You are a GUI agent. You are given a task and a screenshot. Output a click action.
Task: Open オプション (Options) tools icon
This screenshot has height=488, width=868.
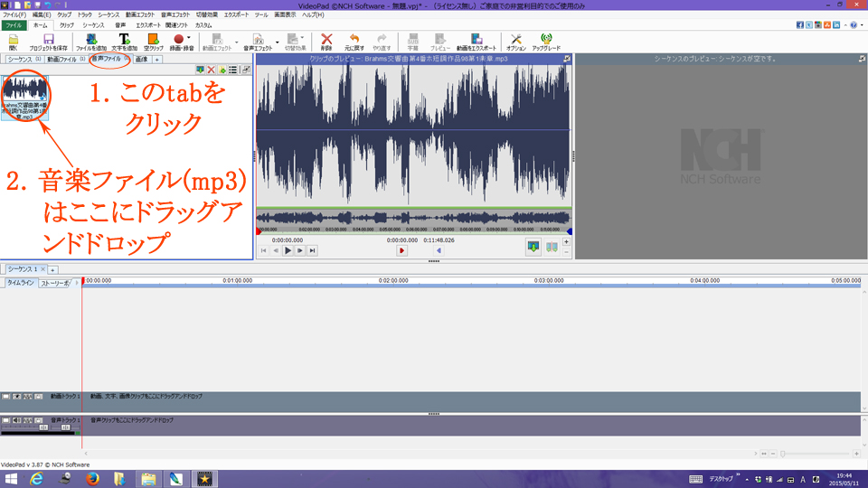[516, 39]
